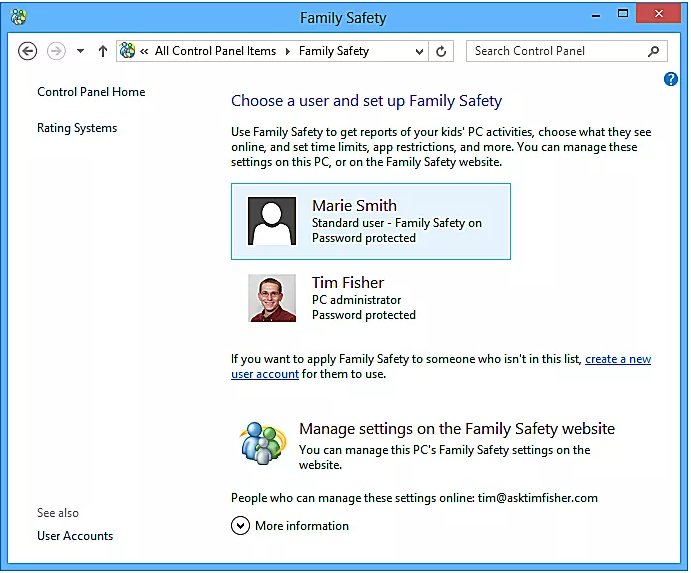Open Rating Systems
Screen dimensions: 691x573
click(x=77, y=128)
